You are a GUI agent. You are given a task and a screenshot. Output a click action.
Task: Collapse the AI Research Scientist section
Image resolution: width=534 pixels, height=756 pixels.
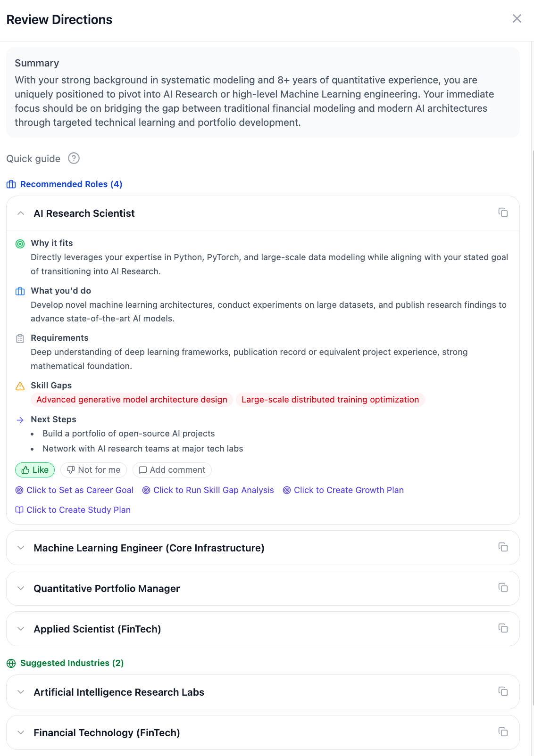[x=21, y=214]
